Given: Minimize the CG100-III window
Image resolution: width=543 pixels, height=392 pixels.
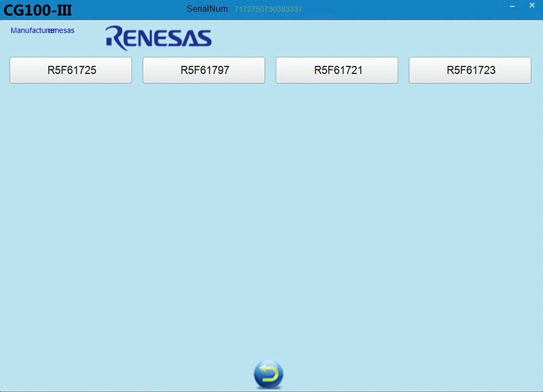Looking at the screenshot, I should click(x=512, y=6).
